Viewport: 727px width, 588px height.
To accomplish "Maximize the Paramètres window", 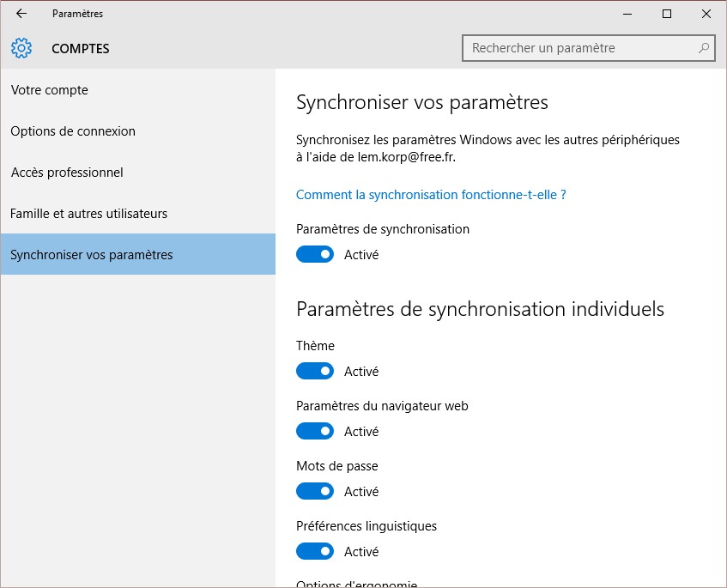I will 667,14.
